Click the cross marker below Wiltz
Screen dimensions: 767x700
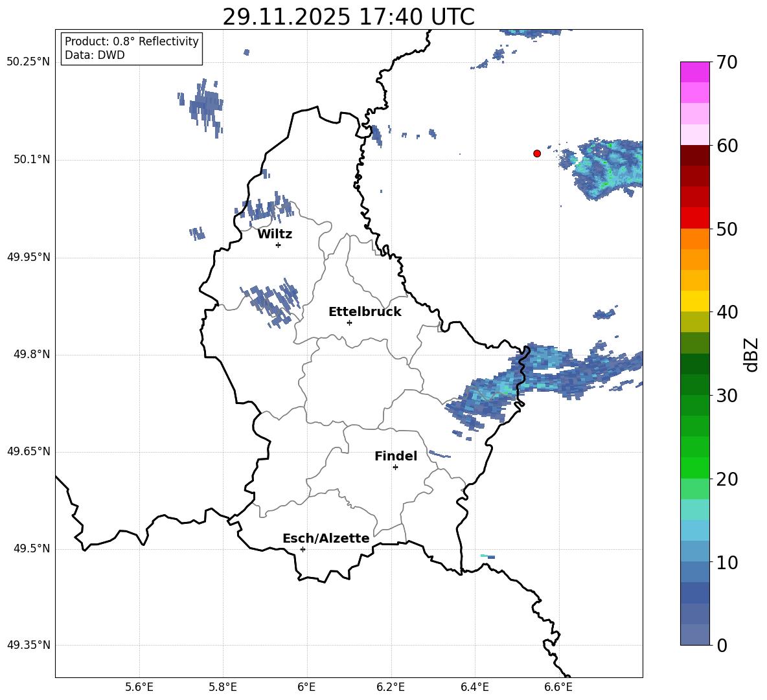tap(279, 245)
